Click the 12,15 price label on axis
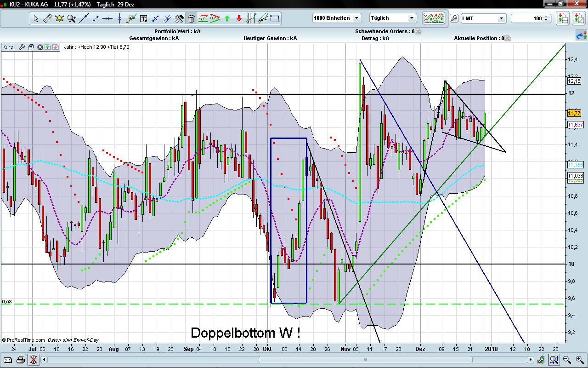588x368 pixels. point(575,81)
